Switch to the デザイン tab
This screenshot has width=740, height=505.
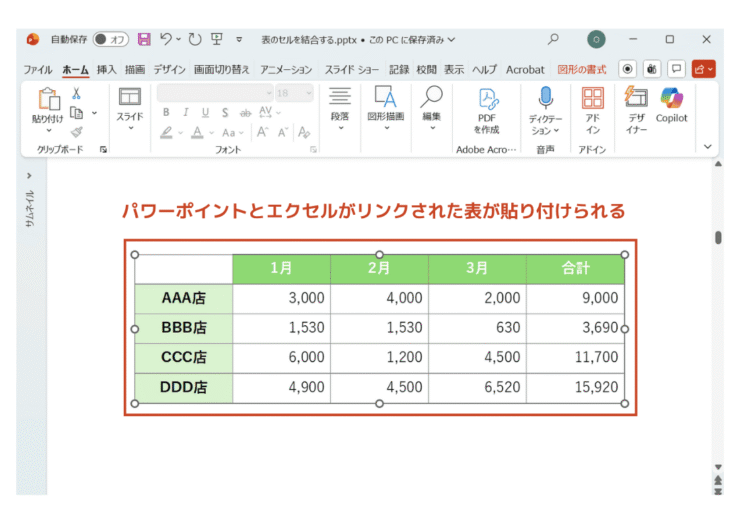point(169,70)
